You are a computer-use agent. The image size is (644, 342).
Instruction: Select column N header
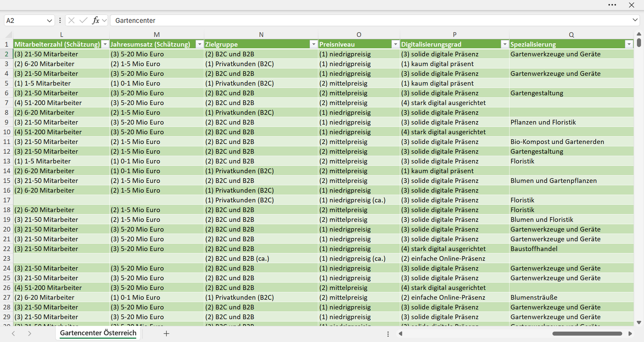261,35
